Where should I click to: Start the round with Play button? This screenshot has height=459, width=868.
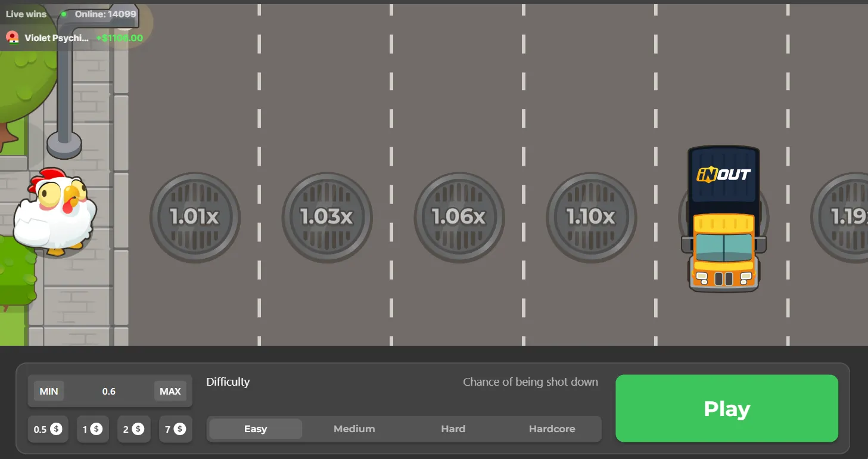coord(727,409)
